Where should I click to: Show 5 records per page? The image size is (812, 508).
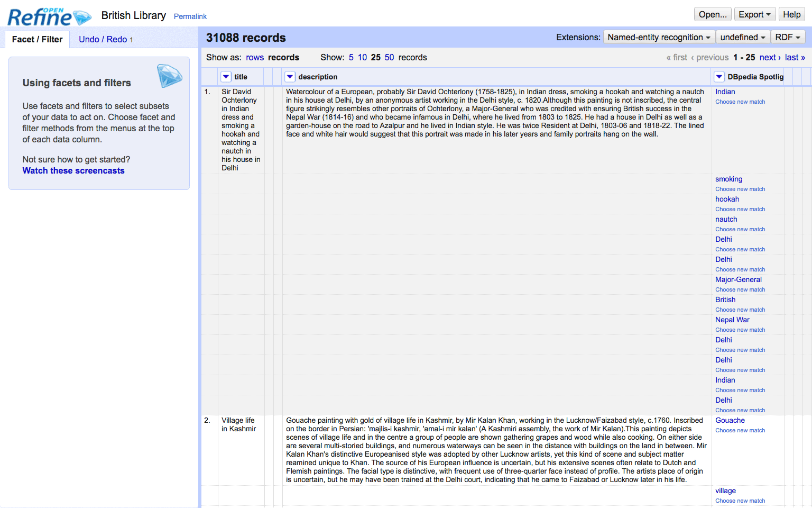click(x=351, y=57)
